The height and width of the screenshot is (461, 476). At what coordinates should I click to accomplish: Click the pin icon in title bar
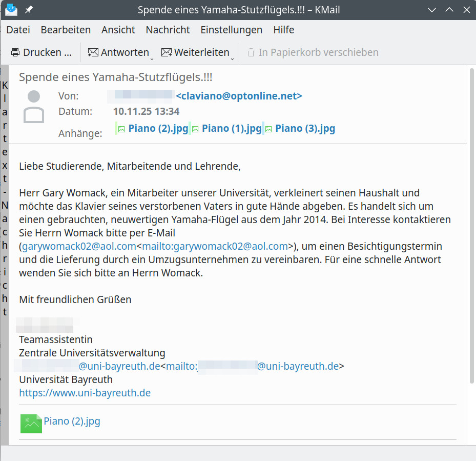click(29, 10)
